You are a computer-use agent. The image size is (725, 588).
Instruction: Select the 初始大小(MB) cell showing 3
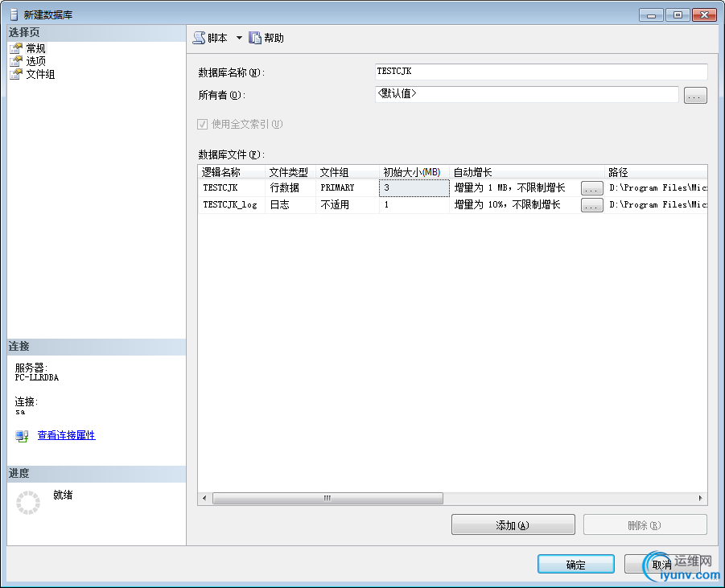coord(413,187)
